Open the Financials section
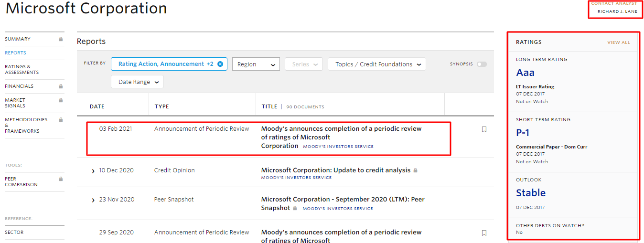The height and width of the screenshot is (243, 644). click(x=19, y=86)
